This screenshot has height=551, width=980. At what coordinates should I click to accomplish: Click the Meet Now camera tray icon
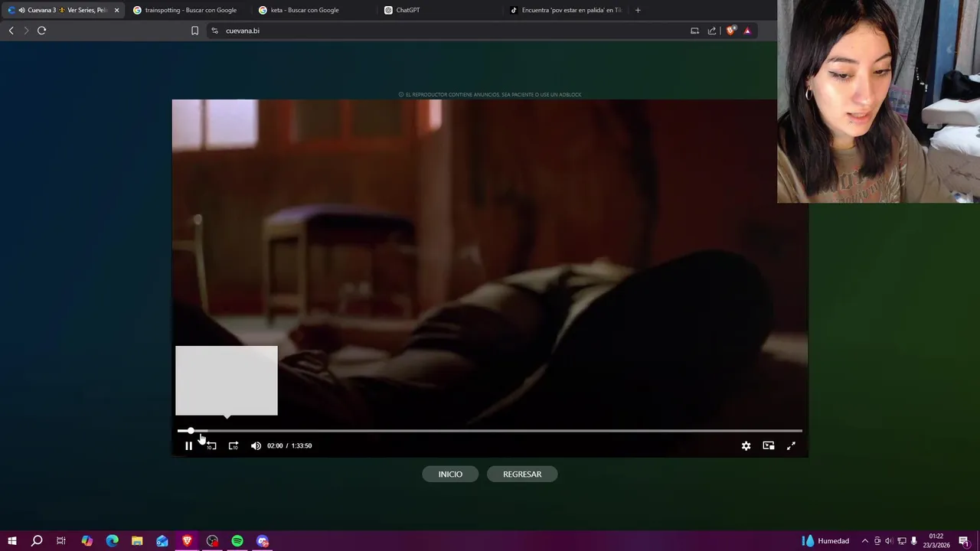click(877, 541)
